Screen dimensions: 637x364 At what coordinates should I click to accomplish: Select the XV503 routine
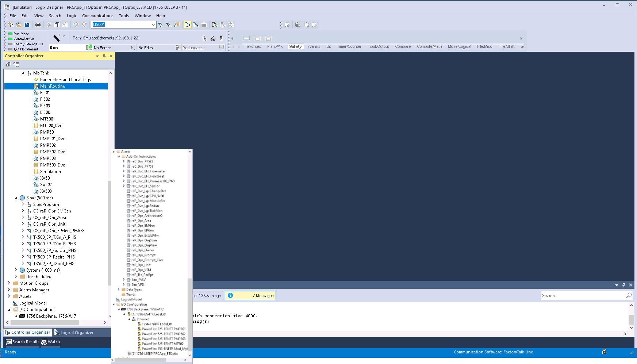pyautogui.click(x=46, y=191)
